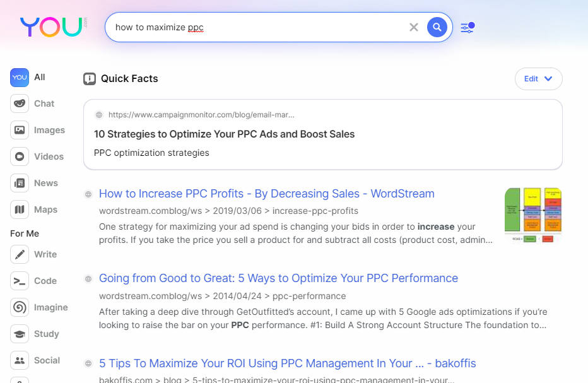Open 10 Strategies to Optimize PPC Ads card
The height and width of the screenshot is (383, 588).
323,134
